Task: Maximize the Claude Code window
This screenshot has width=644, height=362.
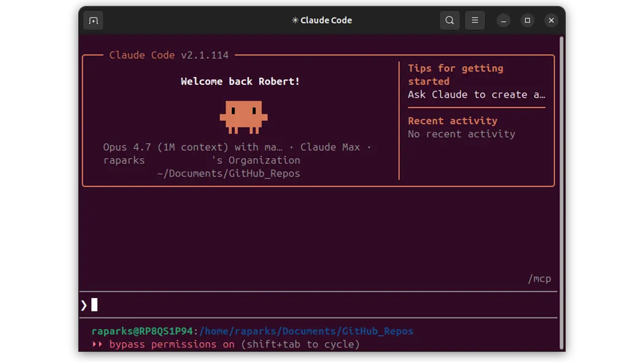Action: [x=528, y=20]
